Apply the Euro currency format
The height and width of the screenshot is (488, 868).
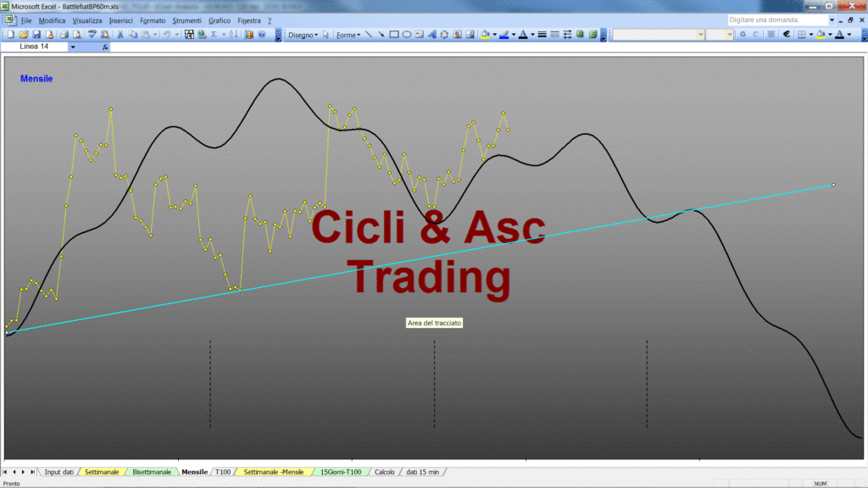tap(787, 34)
